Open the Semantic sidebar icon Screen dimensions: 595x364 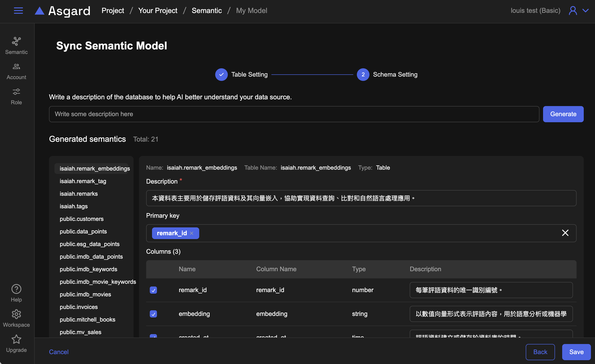coord(16,42)
